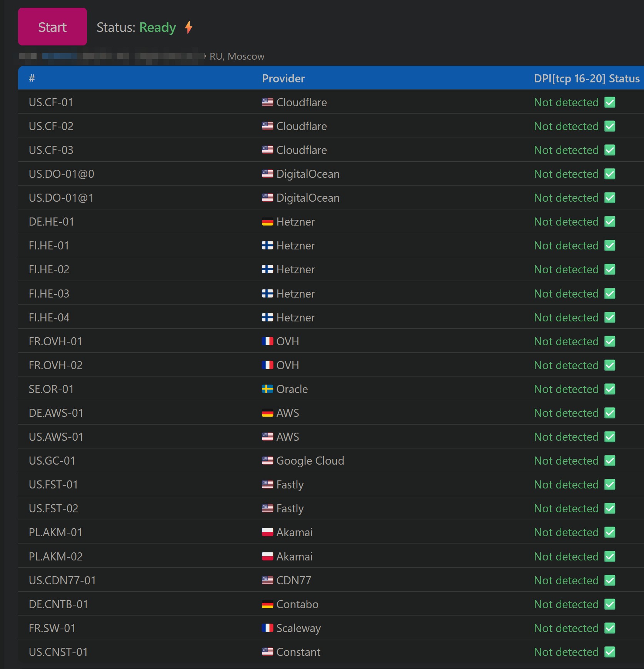Click the green checkmark in the SE.OR-01 row
This screenshot has height=669, width=644.
point(610,389)
